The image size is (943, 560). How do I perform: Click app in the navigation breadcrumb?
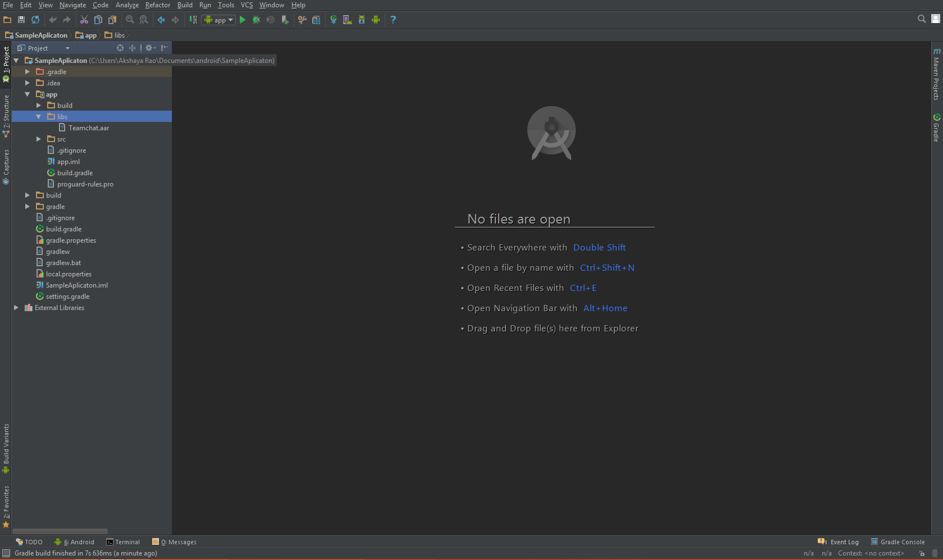tap(86, 35)
